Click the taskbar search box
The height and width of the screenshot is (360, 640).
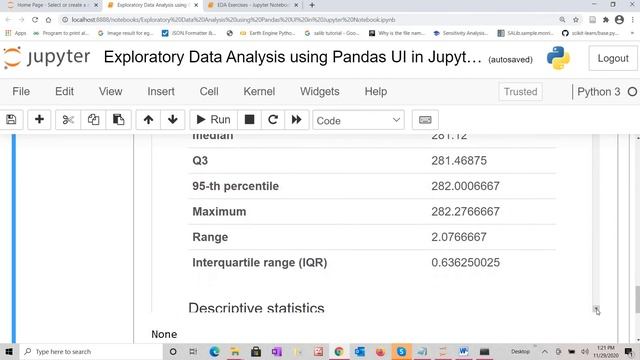click(91, 351)
